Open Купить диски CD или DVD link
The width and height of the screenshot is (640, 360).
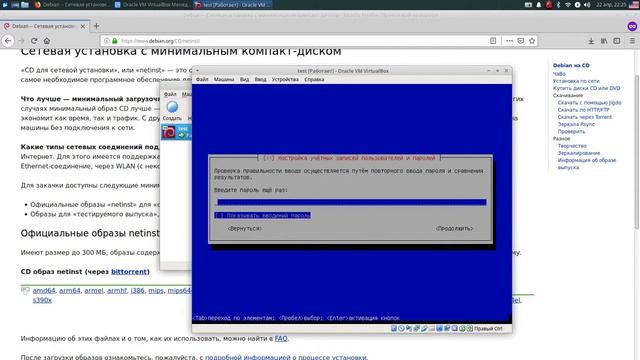coord(586,88)
